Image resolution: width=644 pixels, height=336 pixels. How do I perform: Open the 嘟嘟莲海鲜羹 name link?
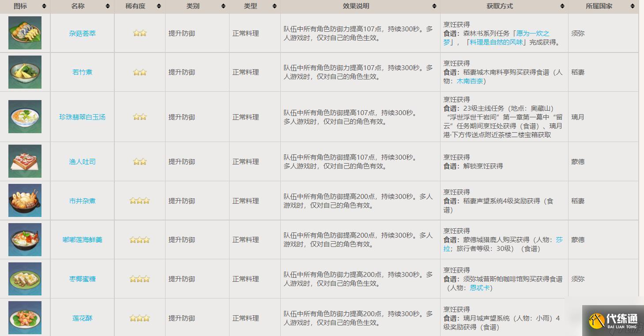tap(83, 239)
